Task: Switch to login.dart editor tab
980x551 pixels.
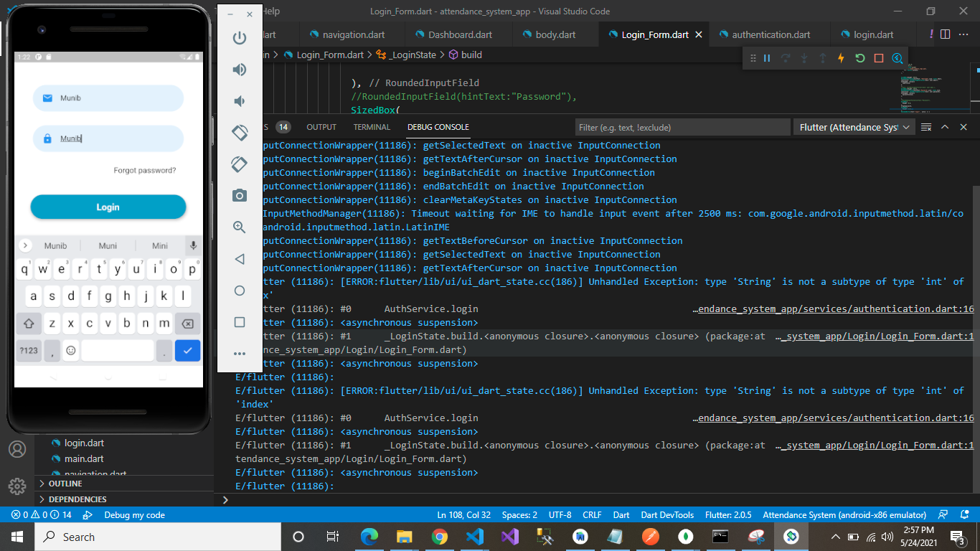Action: [873, 34]
